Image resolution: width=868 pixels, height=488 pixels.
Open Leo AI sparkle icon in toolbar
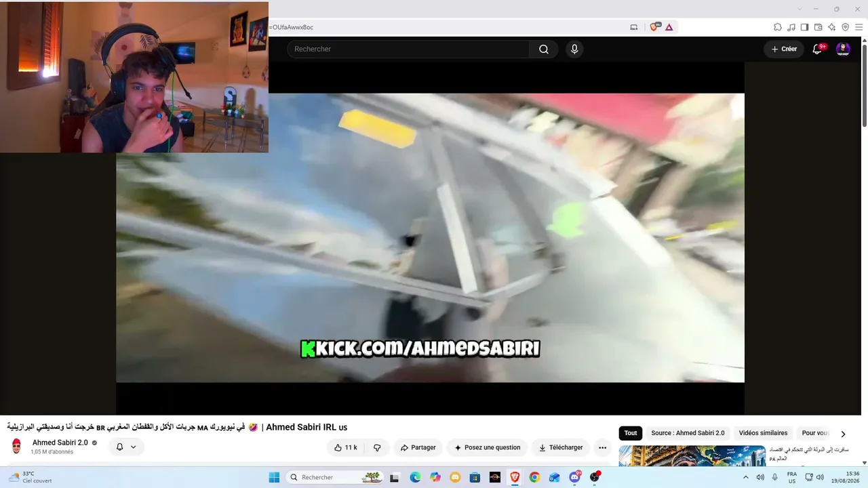click(x=832, y=27)
